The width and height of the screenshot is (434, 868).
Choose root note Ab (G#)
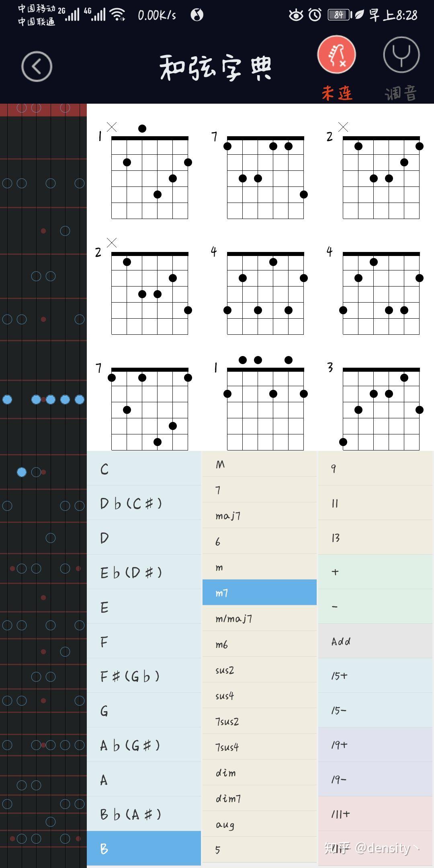(x=144, y=745)
